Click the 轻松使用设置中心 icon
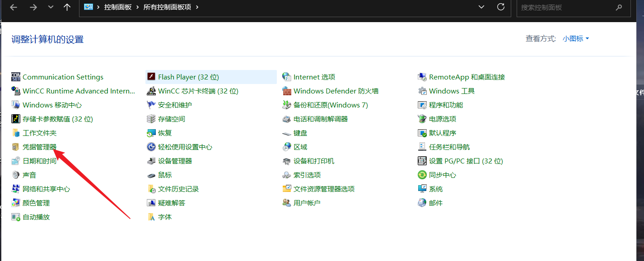This screenshot has width=644, height=261. coord(151,147)
